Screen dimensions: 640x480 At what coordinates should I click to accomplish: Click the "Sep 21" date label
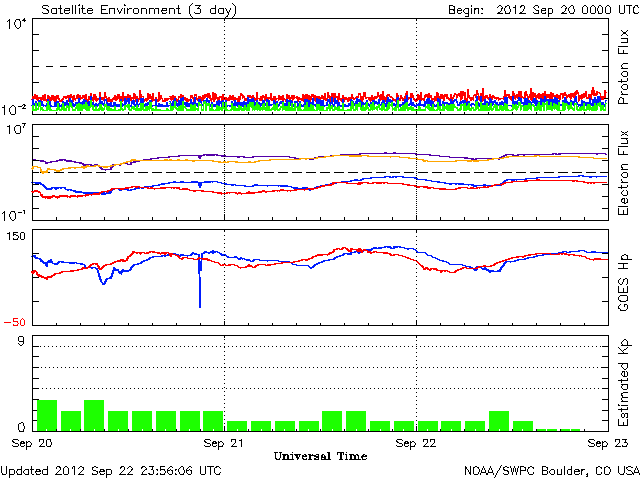point(223,443)
